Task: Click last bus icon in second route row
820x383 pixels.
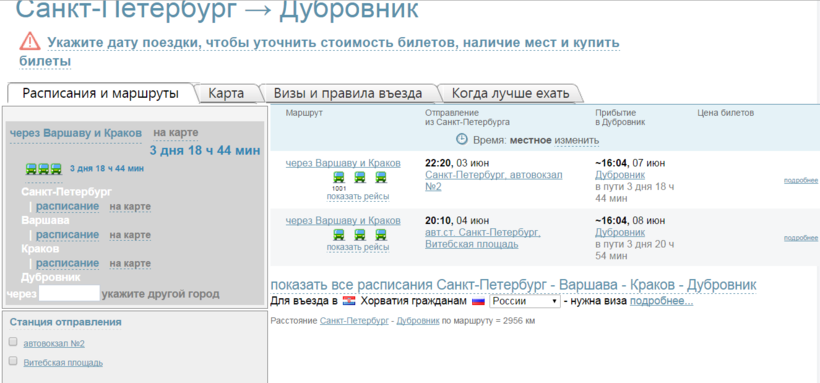Action: click(x=381, y=234)
